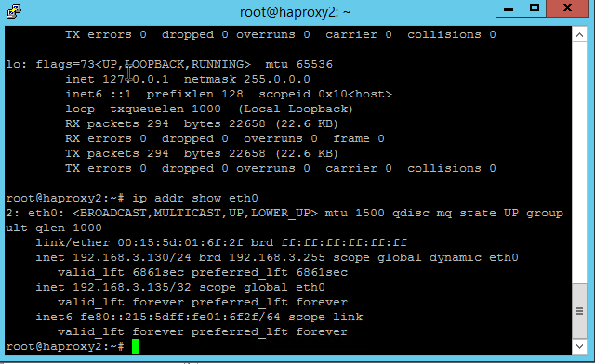This screenshot has height=364, width=595.
Task: Click the IPv6 address fe80::215:5dff:fe01:6f2f/64
Action: (x=179, y=317)
